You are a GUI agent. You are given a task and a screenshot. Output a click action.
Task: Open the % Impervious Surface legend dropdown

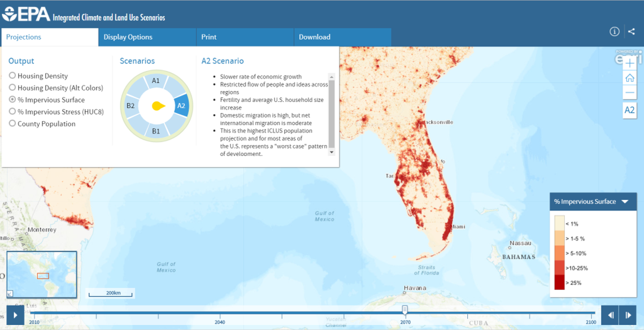625,201
